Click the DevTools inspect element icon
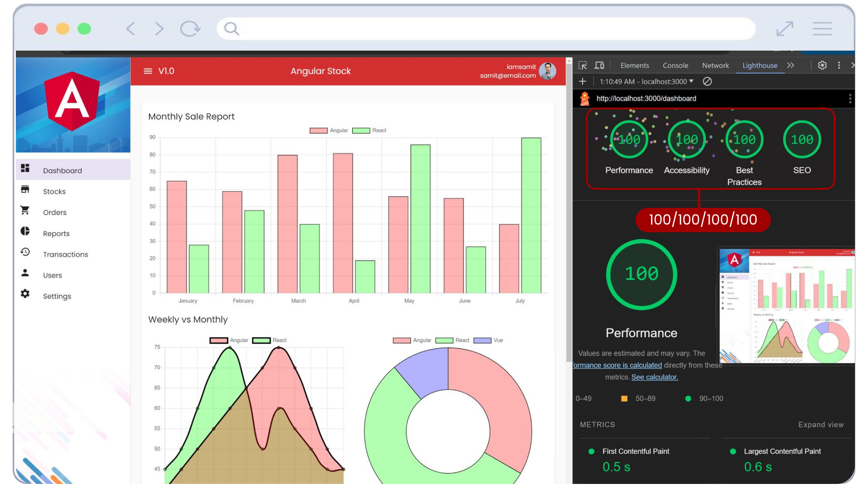This screenshot has width=868, height=488. (x=583, y=66)
